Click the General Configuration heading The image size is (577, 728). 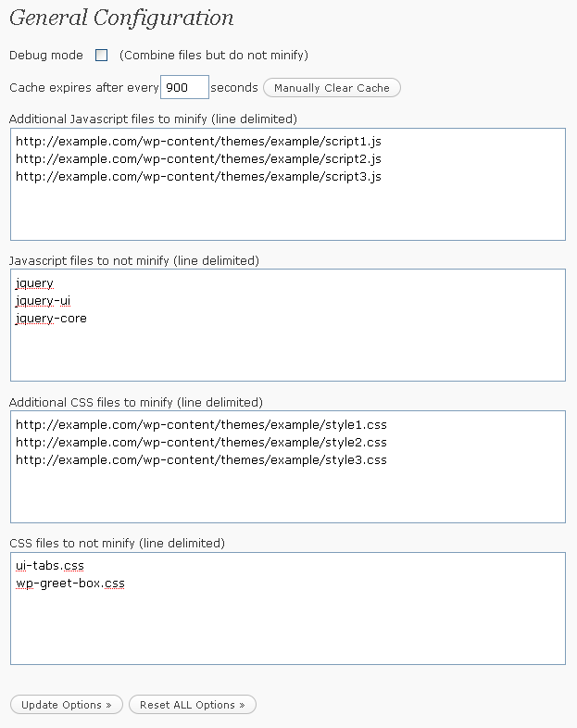coord(121,19)
